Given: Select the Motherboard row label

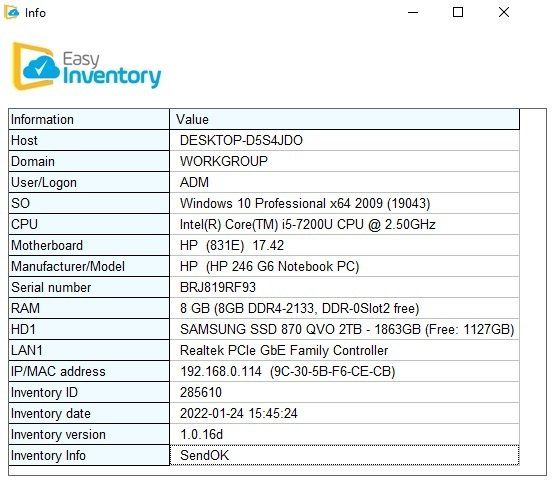Looking at the screenshot, I should tap(89, 245).
